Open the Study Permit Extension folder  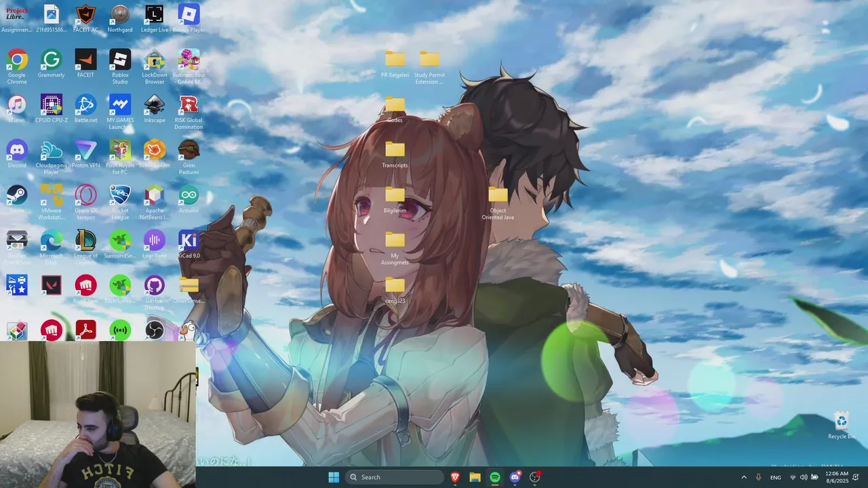(429, 67)
